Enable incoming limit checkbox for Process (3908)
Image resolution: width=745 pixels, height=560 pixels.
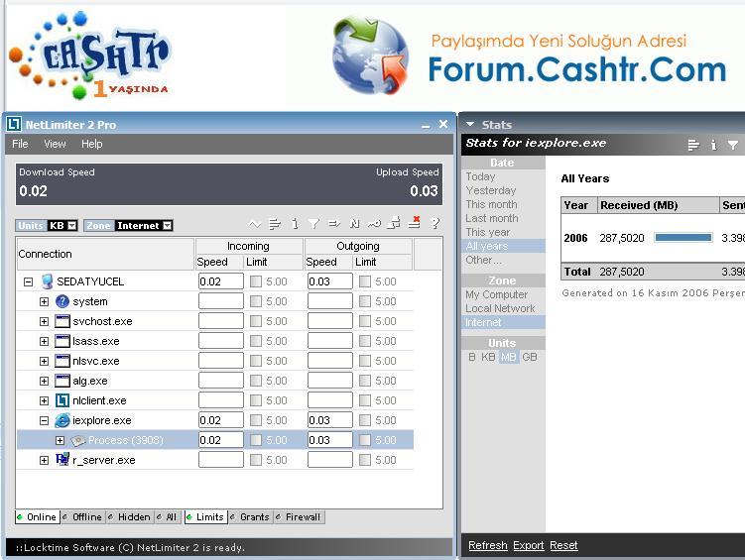(x=256, y=440)
